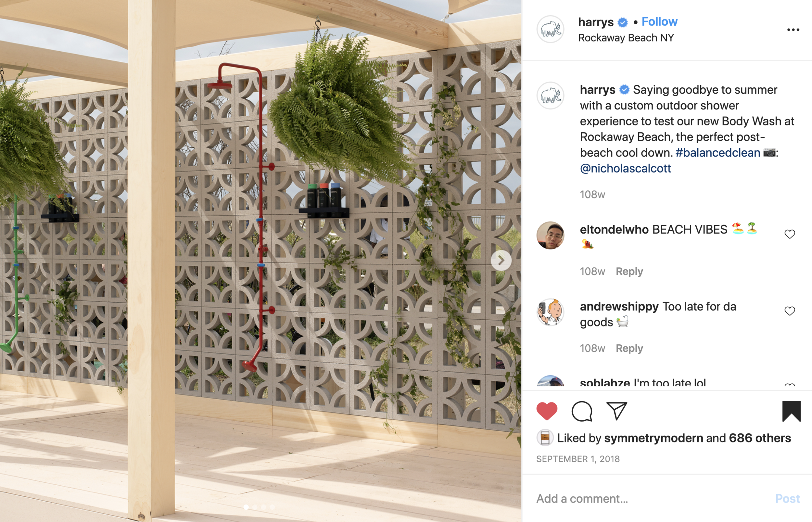Open the three-dot more options menu

point(793,30)
